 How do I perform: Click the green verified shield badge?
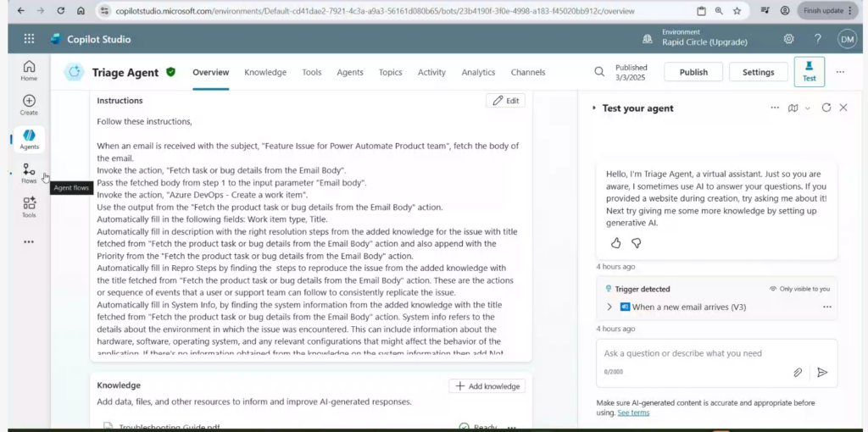coord(171,72)
